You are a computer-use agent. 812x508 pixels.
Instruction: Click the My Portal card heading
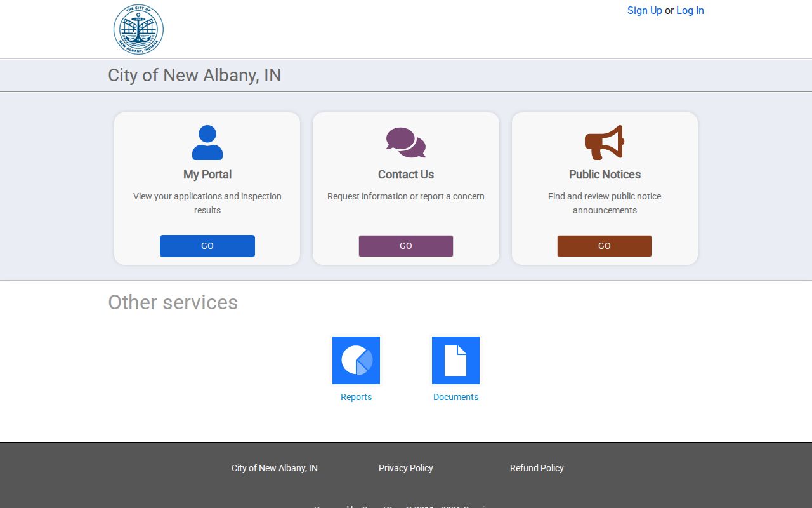tap(207, 175)
